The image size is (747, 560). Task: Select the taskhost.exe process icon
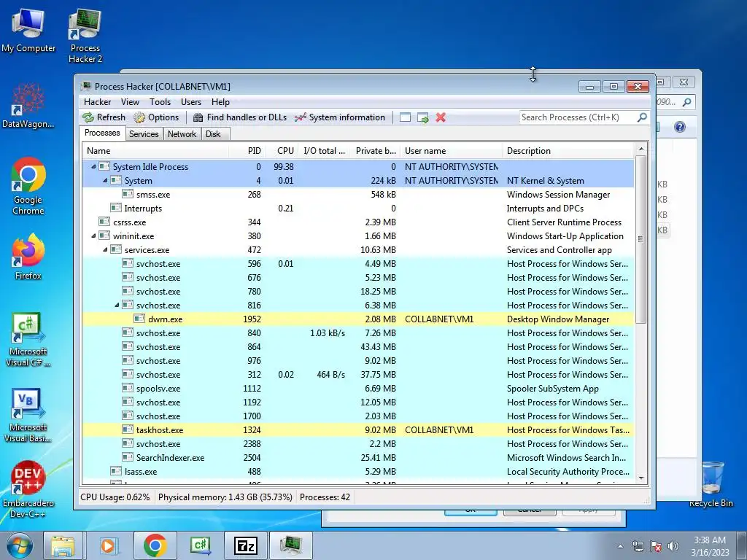tap(128, 429)
